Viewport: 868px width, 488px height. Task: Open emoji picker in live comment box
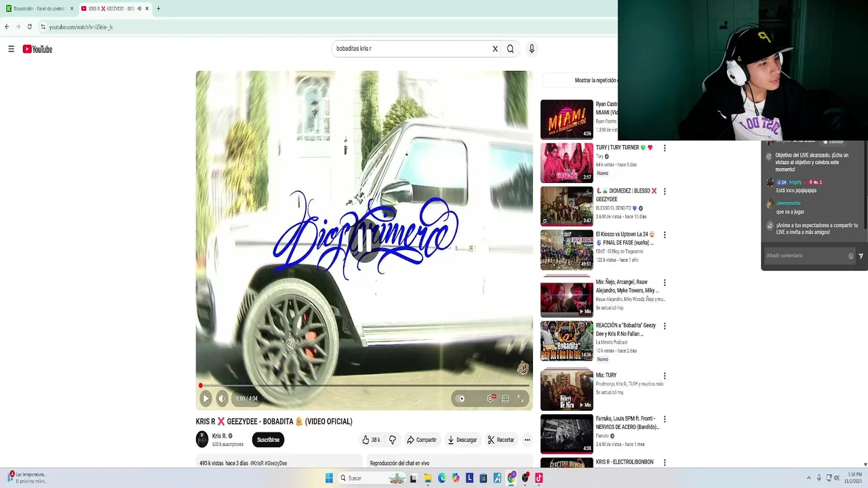coord(851,256)
